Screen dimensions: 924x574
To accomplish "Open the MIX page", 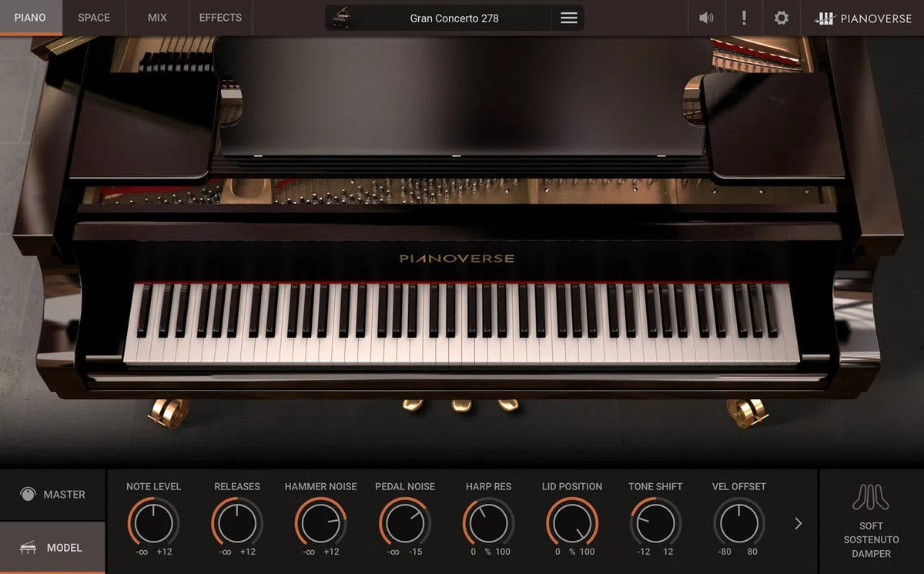I will (x=156, y=17).
